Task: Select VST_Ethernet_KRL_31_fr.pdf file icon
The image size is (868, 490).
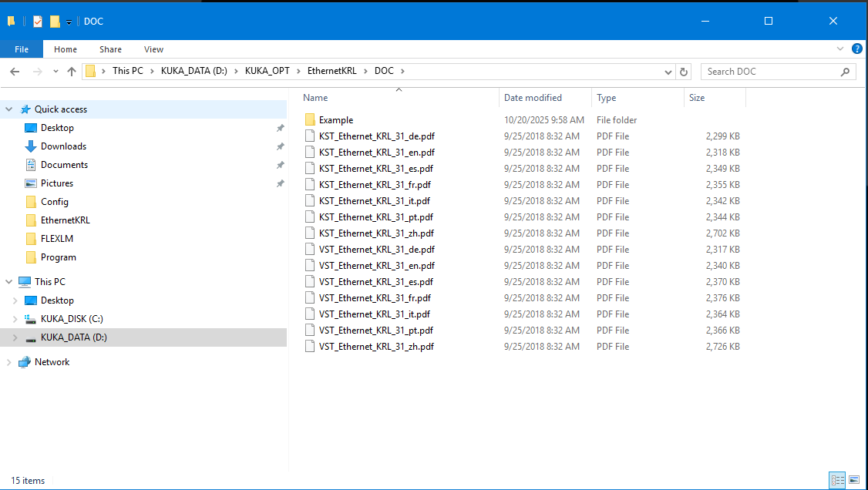Action: [x=310, y=298]
